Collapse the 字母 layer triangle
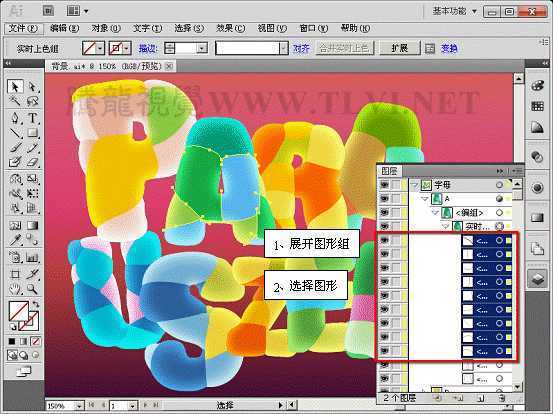This screenshot has width=553, height=414. 415,185
